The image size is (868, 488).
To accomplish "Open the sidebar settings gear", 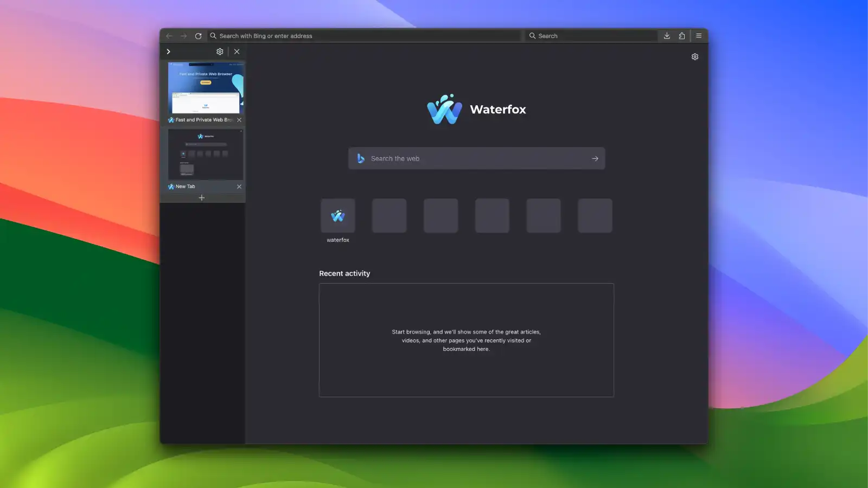I will (220, 52).
